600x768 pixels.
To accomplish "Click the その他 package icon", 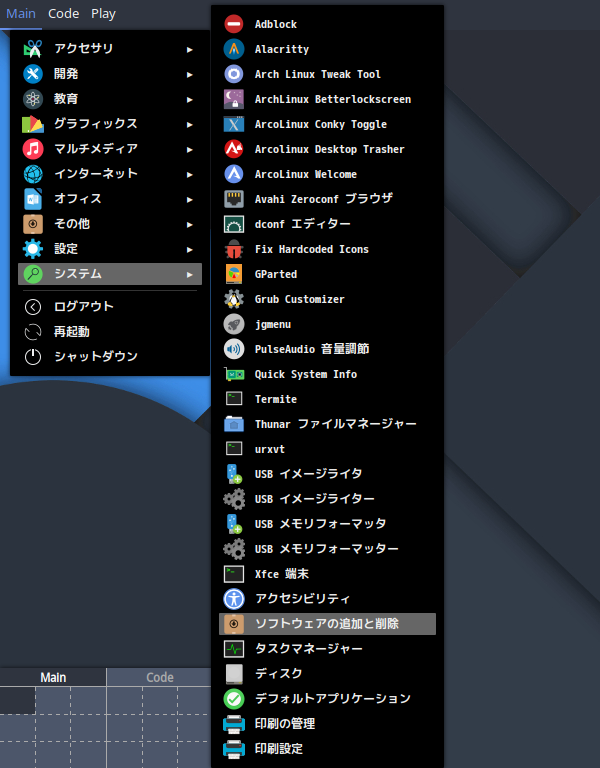I will (x=33, y=224).
